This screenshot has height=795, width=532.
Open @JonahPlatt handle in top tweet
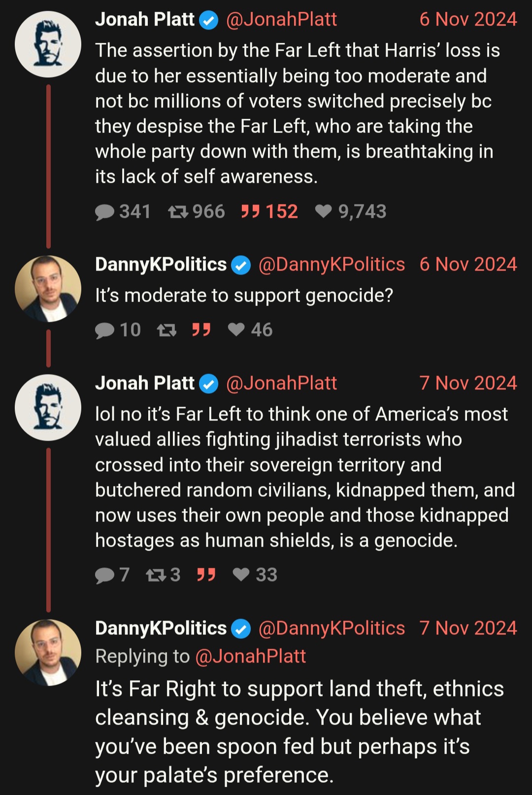[x=281, y=20]
